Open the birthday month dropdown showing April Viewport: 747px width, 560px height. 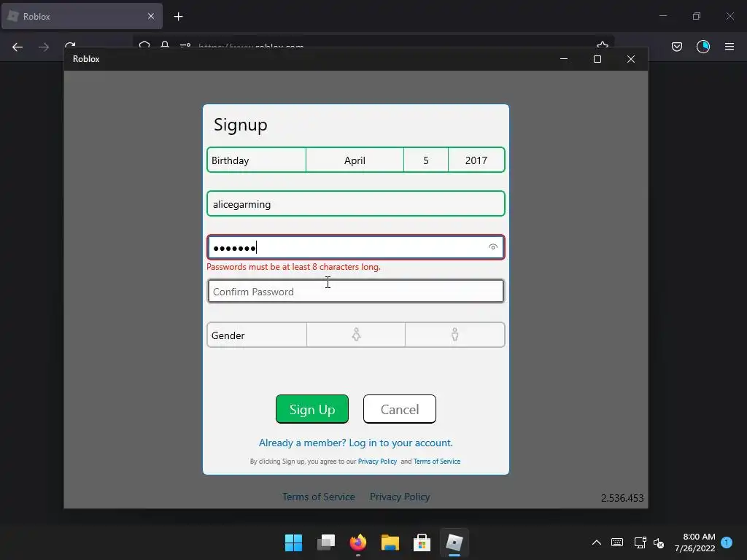click(x=355, y=160)
